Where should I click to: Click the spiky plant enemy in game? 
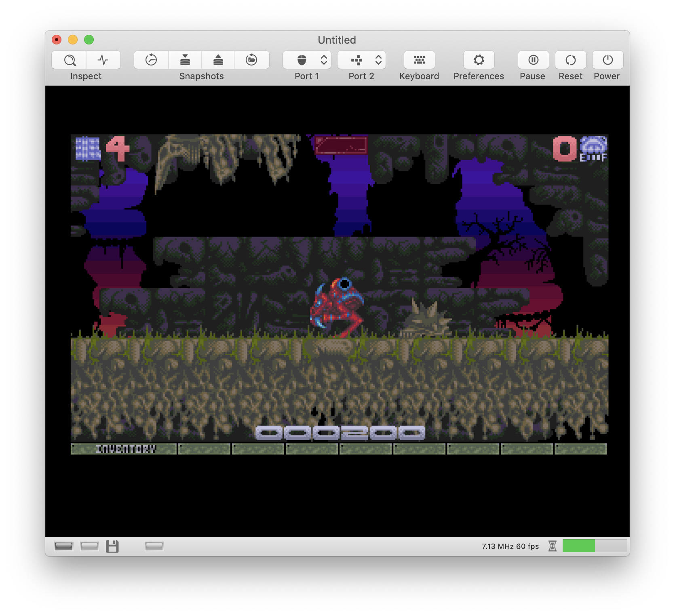[x=427, y=319]
